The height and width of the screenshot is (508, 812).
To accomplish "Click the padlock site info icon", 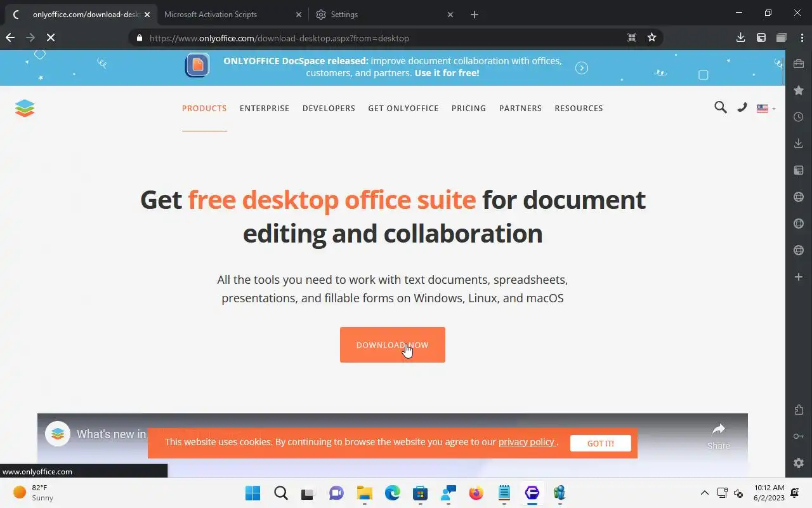I will tap(140, 37).
